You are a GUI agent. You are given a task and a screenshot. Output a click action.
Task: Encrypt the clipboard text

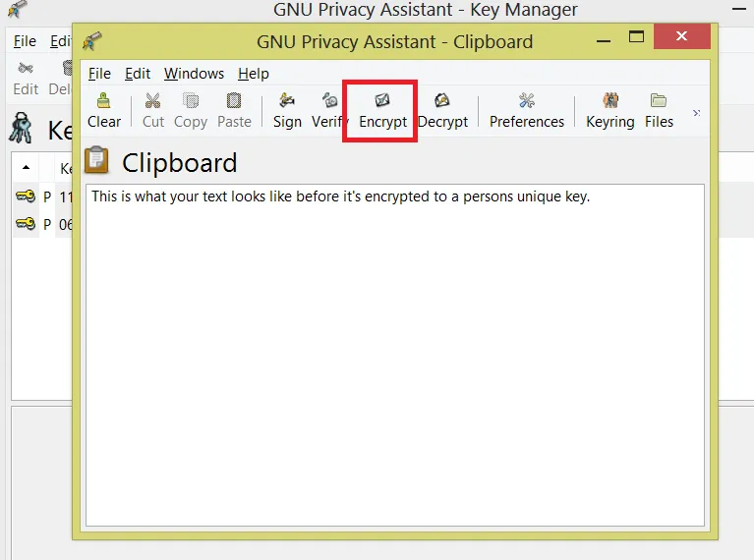click(382, 111)
